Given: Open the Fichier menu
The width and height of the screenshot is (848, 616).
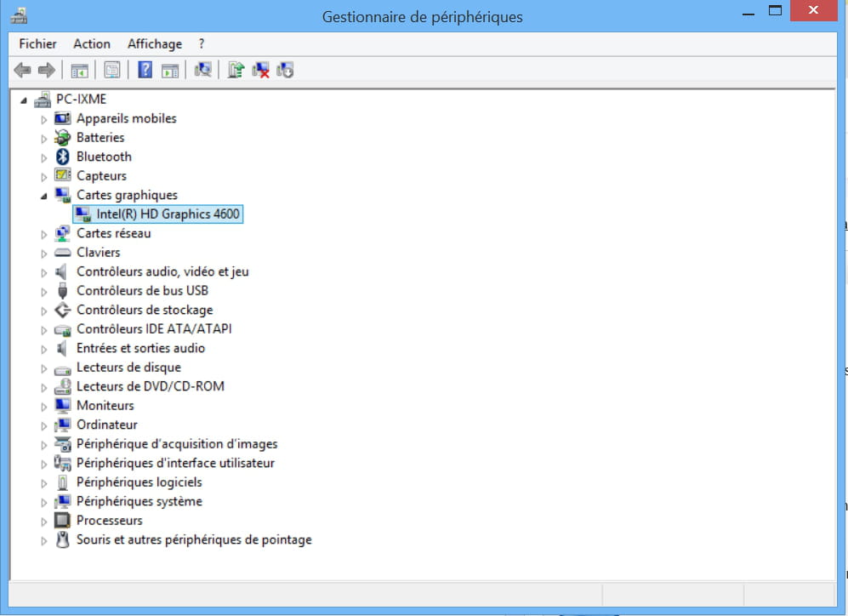Looking at the screenshot, I should pyautogui.click(x=37, y=43).
